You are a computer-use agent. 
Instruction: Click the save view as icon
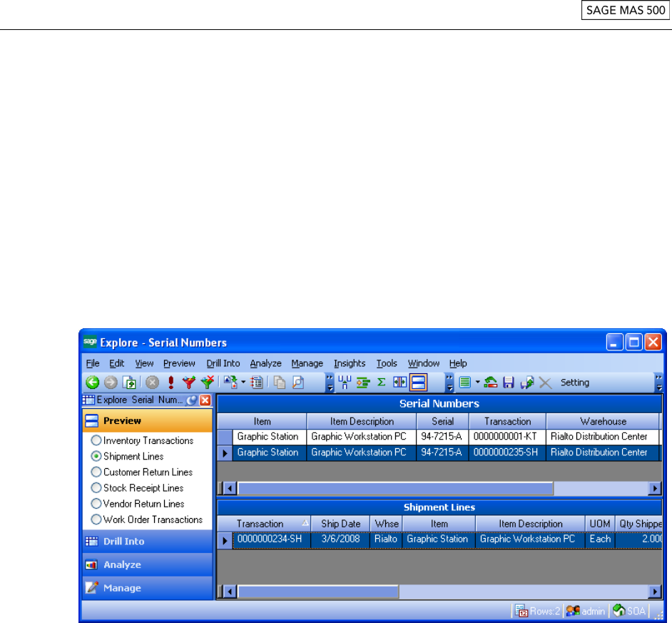[527, 382]
